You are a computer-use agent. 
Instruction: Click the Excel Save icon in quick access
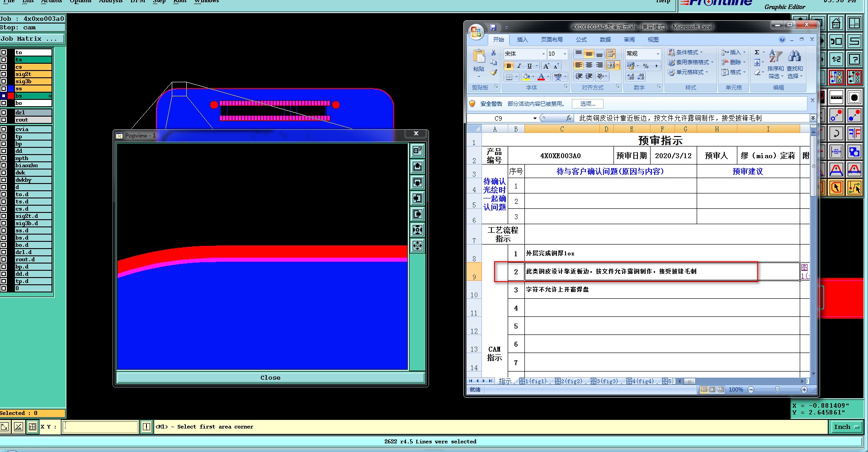coord(493,27)
